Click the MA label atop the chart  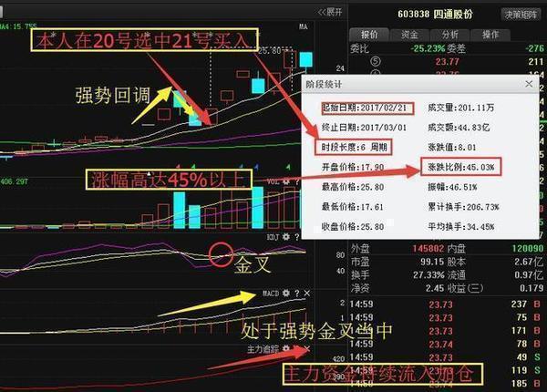click(x=302, y=27)
